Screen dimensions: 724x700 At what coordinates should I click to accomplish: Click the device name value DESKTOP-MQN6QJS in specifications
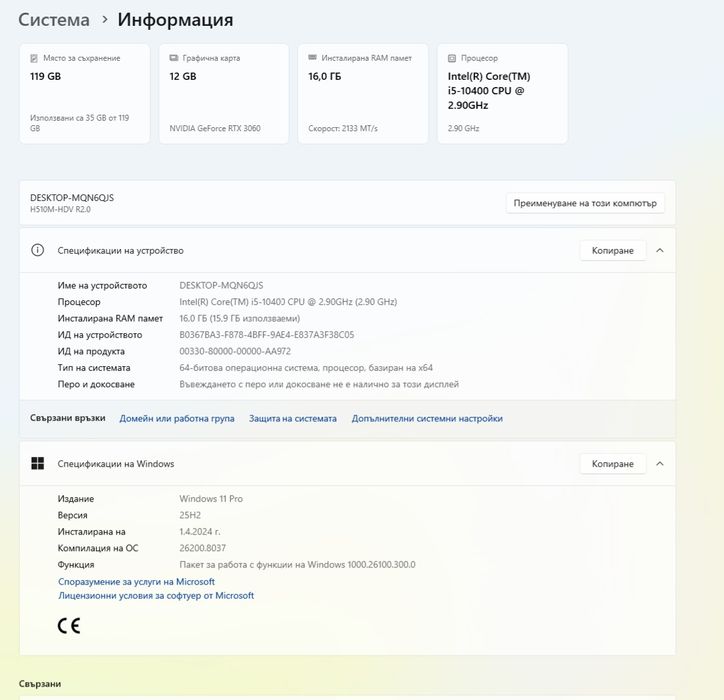[221, 285]
